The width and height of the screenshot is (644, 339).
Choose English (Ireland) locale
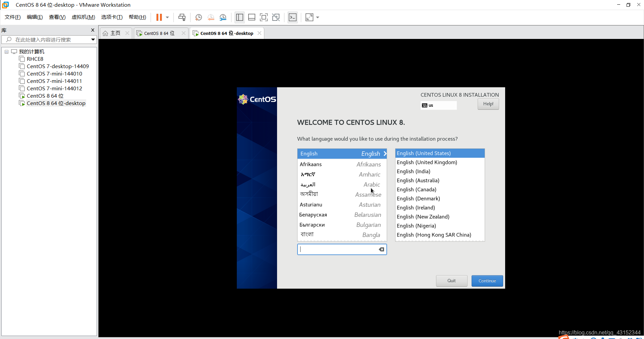440,208
